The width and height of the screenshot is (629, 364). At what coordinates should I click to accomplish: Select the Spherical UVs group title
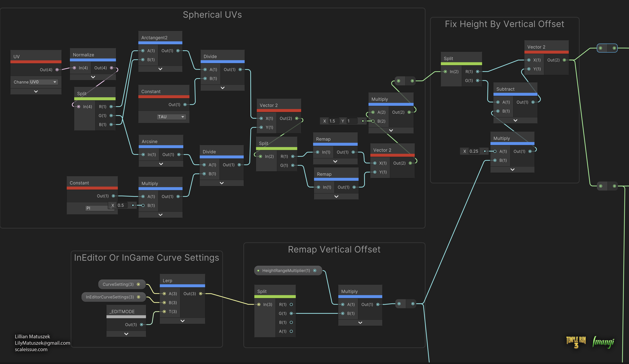(x=212, y=15)
